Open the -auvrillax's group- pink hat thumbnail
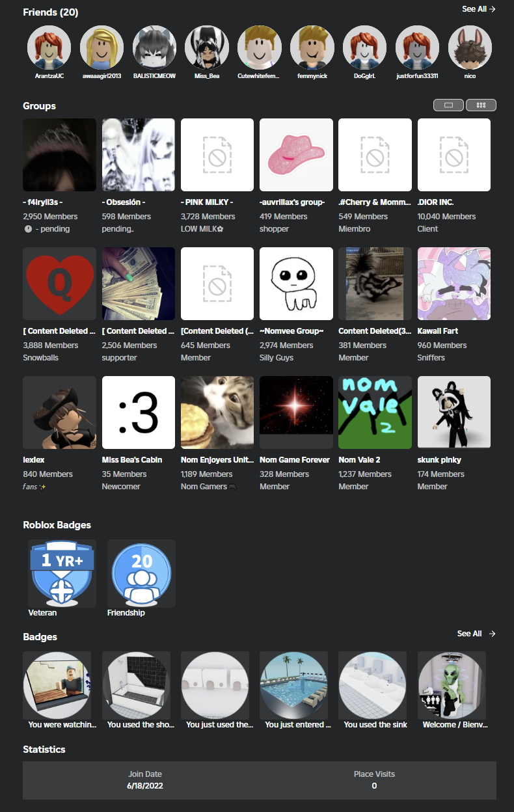 (296, 155)
